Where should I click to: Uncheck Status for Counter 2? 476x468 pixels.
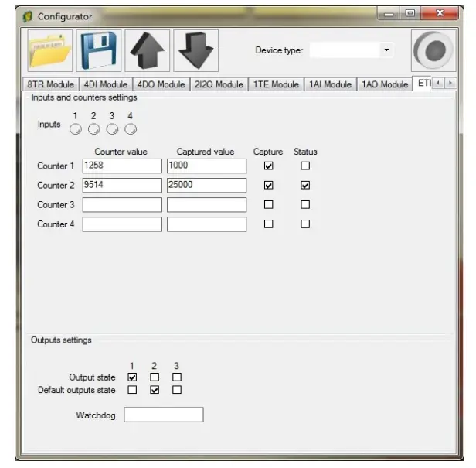(305, 185)
